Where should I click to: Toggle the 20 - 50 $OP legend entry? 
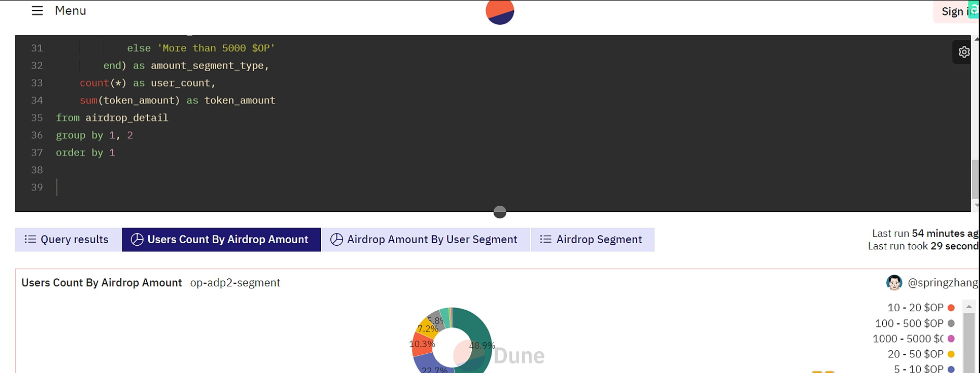click(921, 354)
